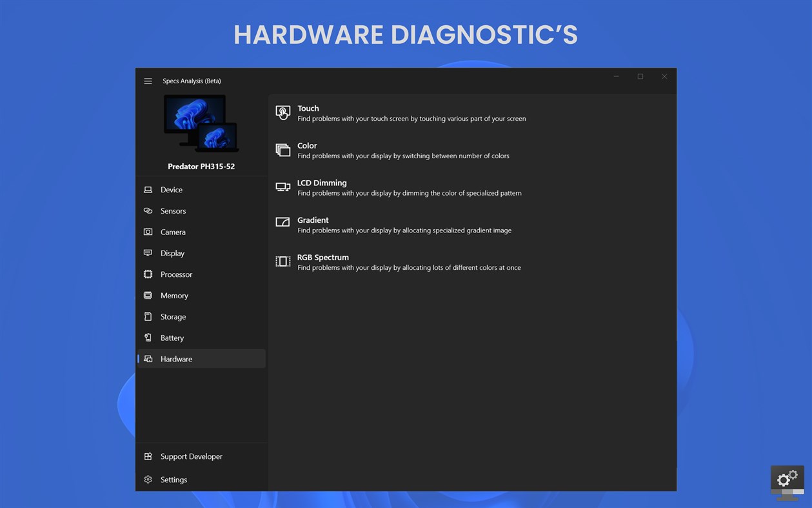The width and height of the screenshot is (812, 508).
Task: Click the Storage sidebar icon
Action: 148,316
